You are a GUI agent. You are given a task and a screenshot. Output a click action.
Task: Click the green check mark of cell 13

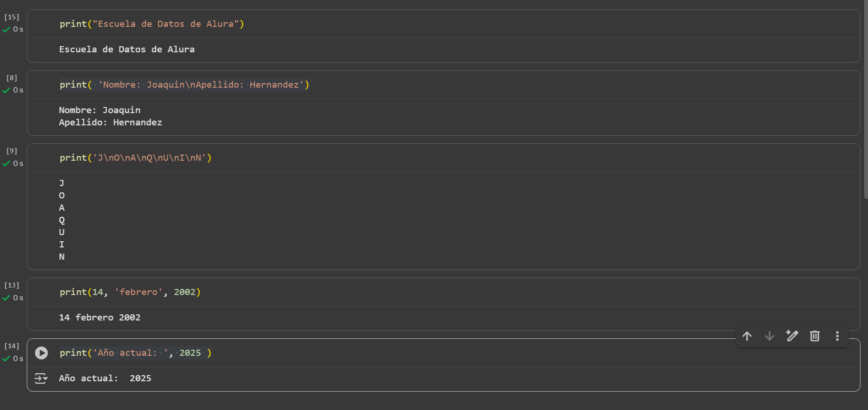coord(6,298)
